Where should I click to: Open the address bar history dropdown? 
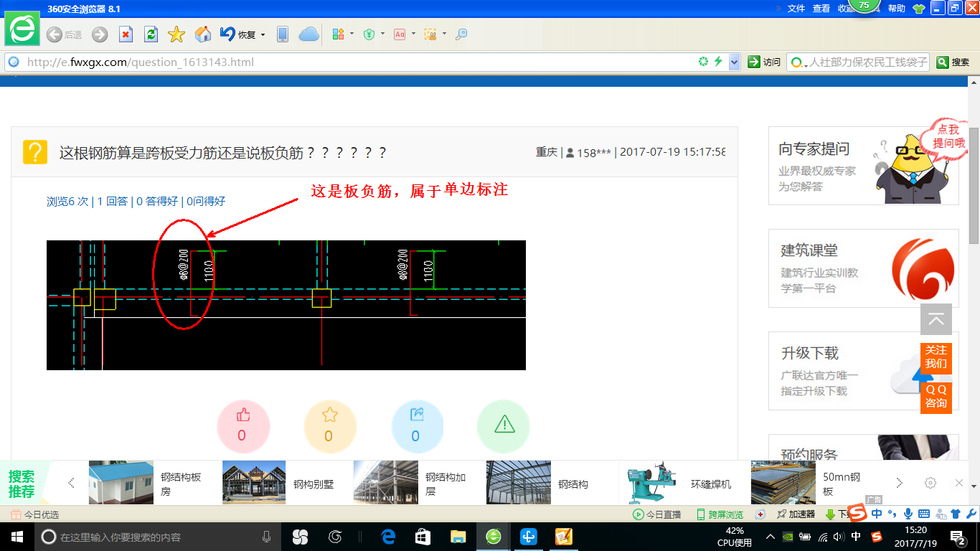tap(734, 62)
